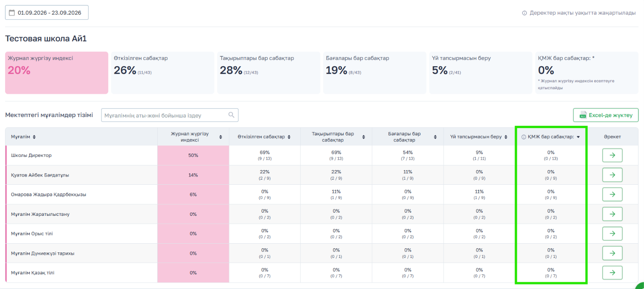Click the search magnifier icon in teacher search
The width and height of the screenshot is (644, 289).
232,115
